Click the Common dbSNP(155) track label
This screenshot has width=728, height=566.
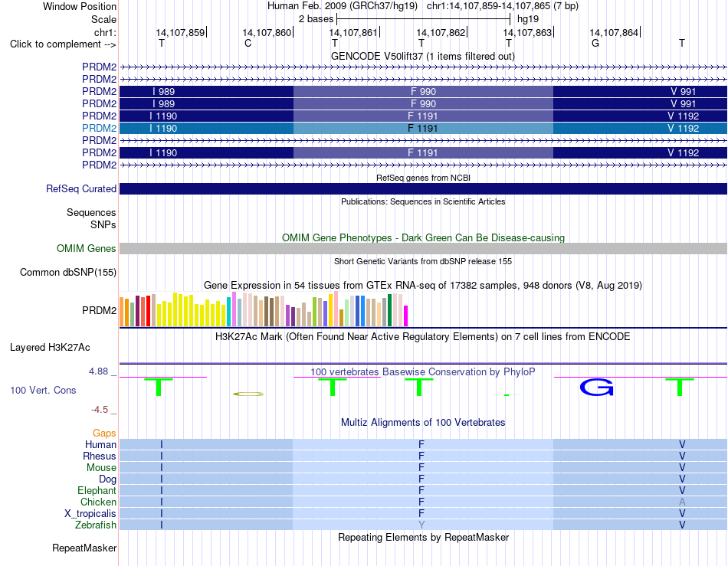coord(68,273)
